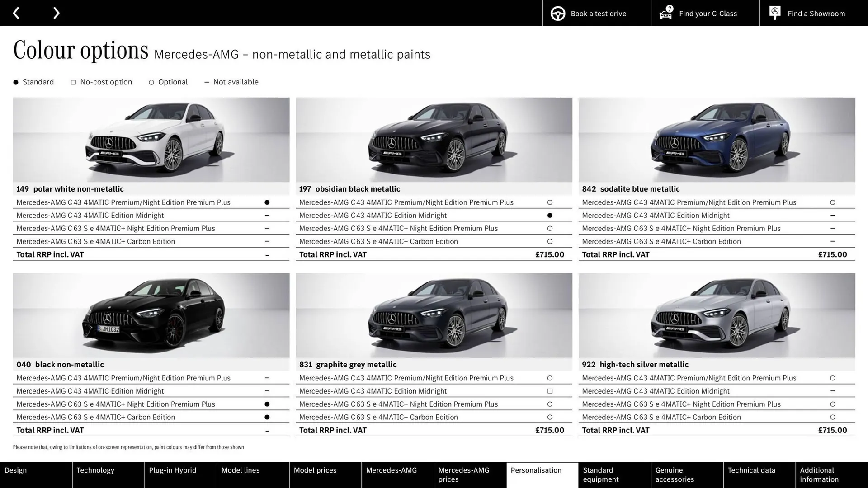
Task: Open the Design tab
Action: tap(15, 470)
